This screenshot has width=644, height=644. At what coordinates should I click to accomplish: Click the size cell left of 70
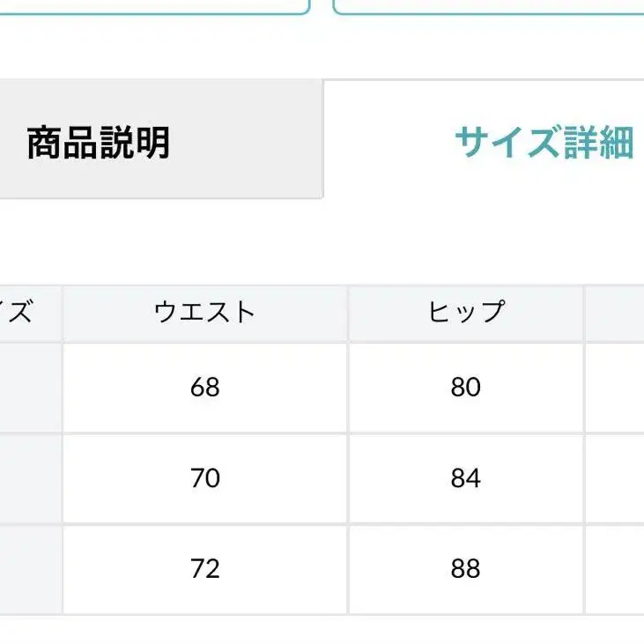30,478
